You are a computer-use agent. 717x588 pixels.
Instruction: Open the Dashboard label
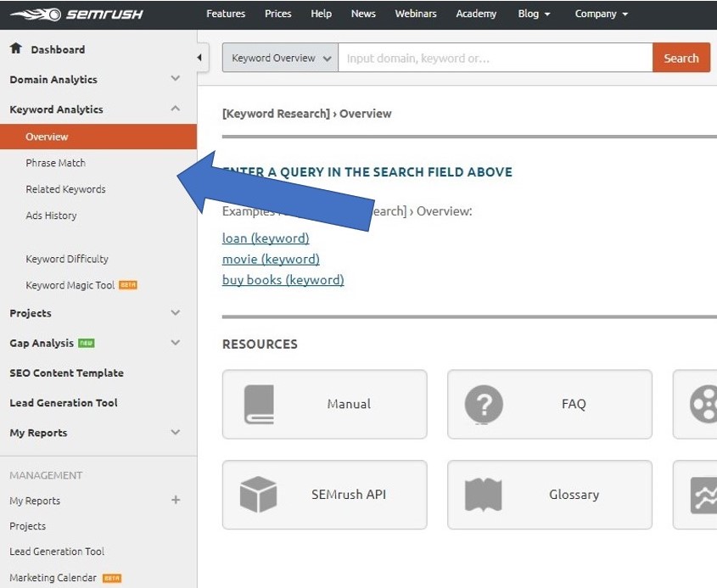click(58, 49)
